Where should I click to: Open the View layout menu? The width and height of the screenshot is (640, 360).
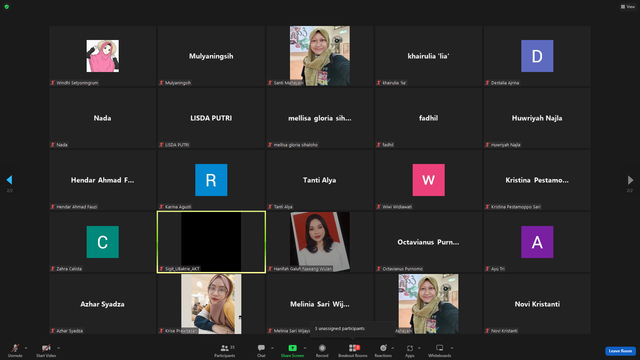[628, 7]
